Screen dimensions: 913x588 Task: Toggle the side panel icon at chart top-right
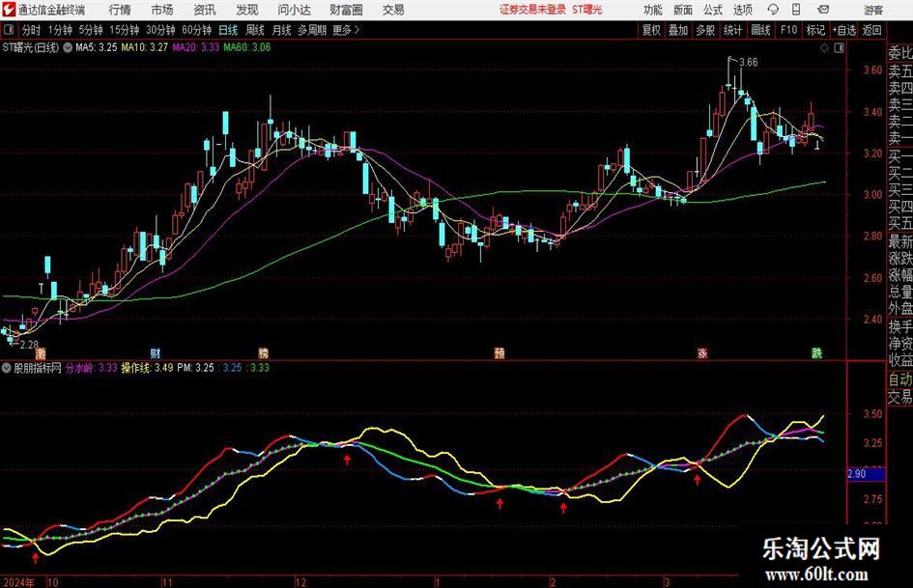coord(839,48)
